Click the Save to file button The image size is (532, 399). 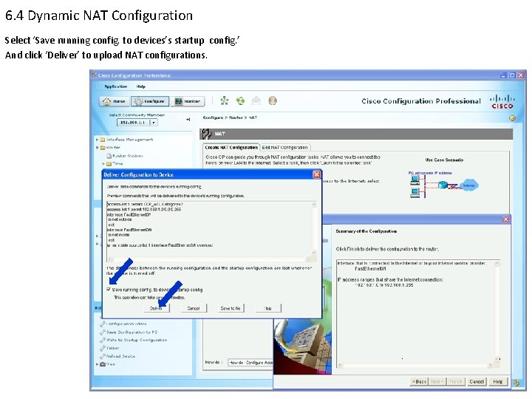231,308
